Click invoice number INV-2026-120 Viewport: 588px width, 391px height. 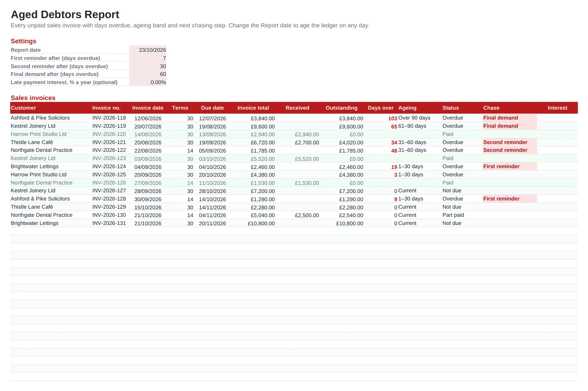pyautogui.click(x=109, y=134)
